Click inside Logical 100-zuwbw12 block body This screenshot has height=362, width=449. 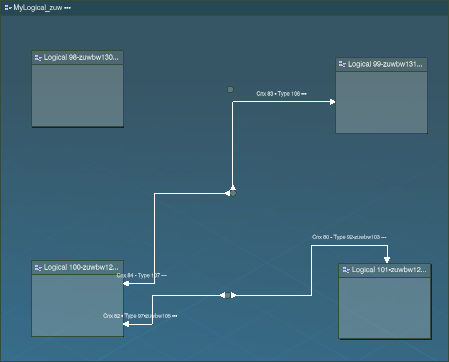[x=77, y=305]
